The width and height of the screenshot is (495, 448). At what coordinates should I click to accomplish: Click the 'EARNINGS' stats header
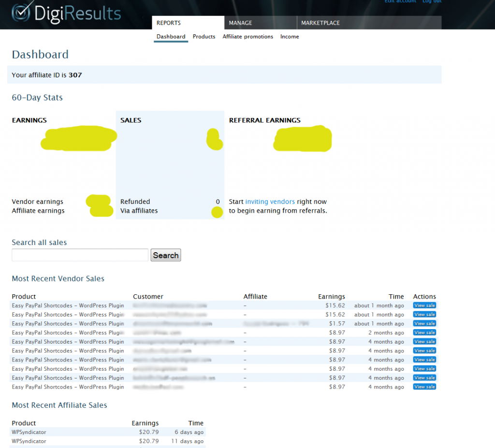pyautogui.click(x=29, y=120)
